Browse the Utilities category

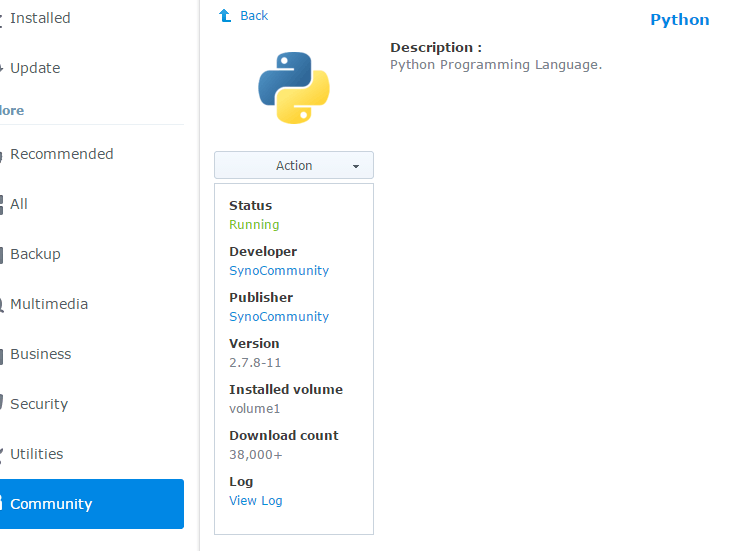[x=36, y=454]
